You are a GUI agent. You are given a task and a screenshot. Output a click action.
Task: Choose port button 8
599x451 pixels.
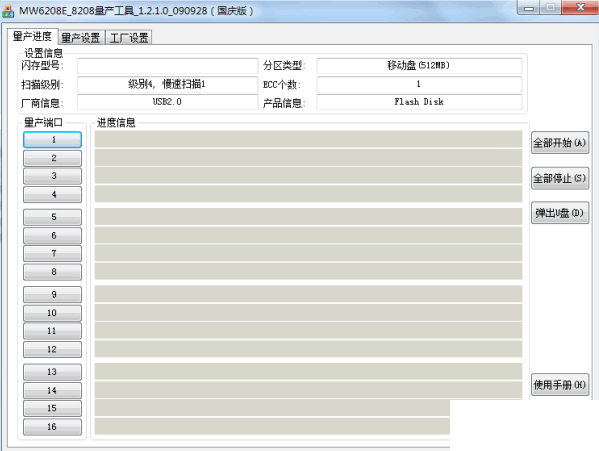point(52,272)
